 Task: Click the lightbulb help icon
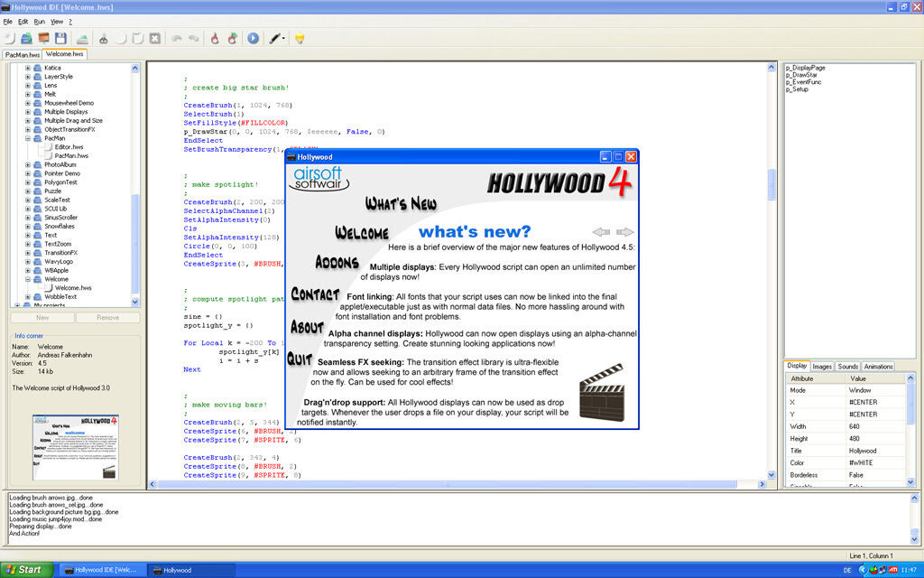click(x=300, y=39)
